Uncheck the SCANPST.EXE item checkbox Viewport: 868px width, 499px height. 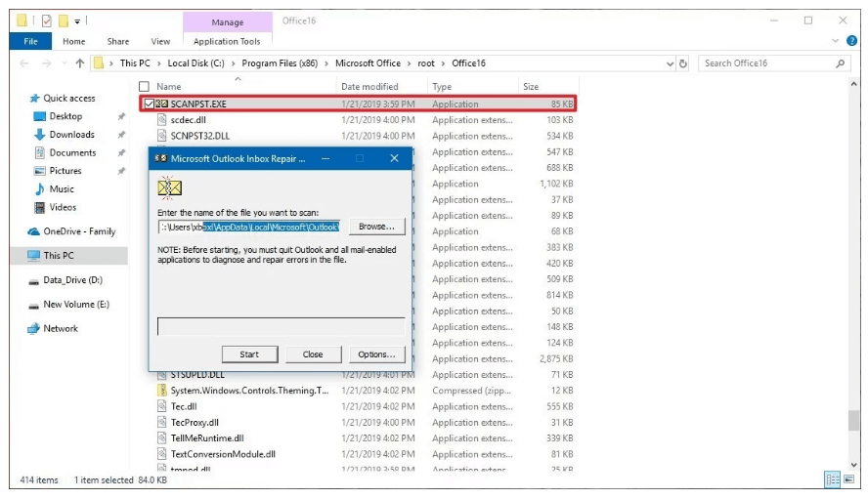[149, 104]
